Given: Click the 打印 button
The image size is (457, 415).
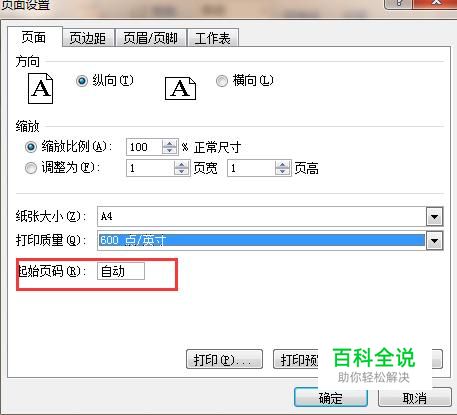Looking at the screenshot, I should (224, 360).
